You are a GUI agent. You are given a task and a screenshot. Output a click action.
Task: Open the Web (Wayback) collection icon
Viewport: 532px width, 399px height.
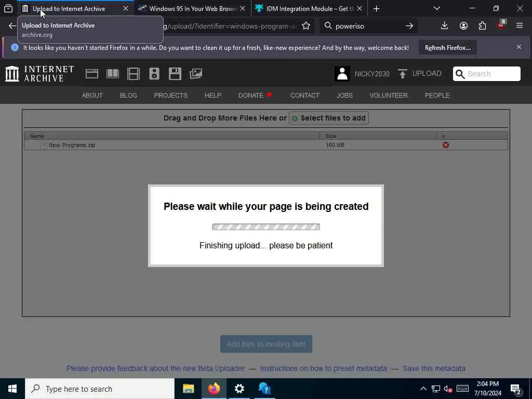point(91,74)
